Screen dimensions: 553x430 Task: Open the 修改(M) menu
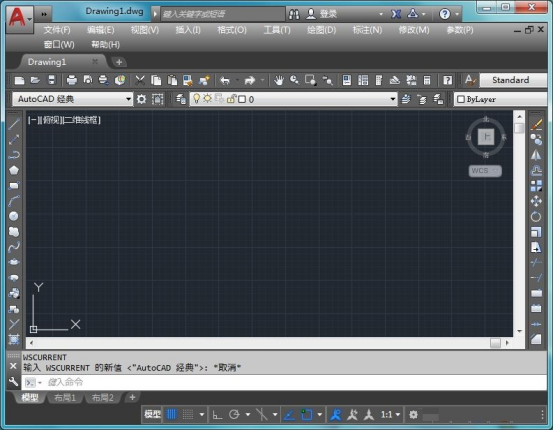pos(414,30)
